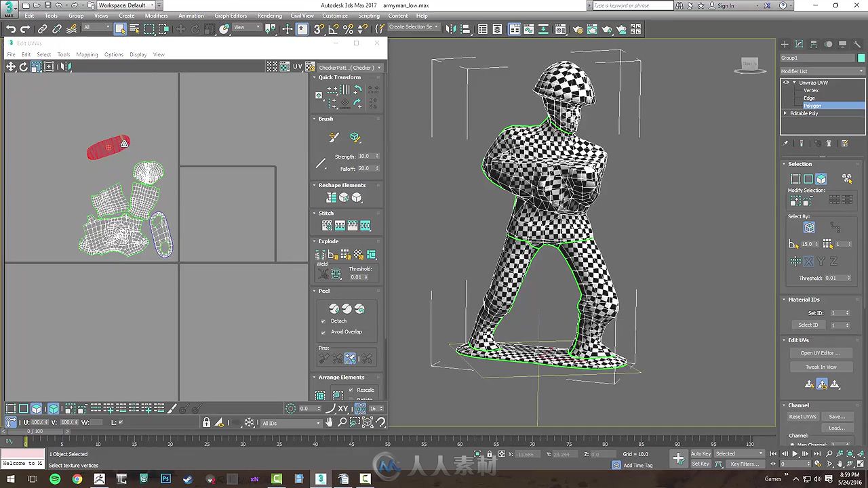The height and width of the screenshot is (488, 868).
Task: Click the Play Animation button
Action: [x=795, y=454]
